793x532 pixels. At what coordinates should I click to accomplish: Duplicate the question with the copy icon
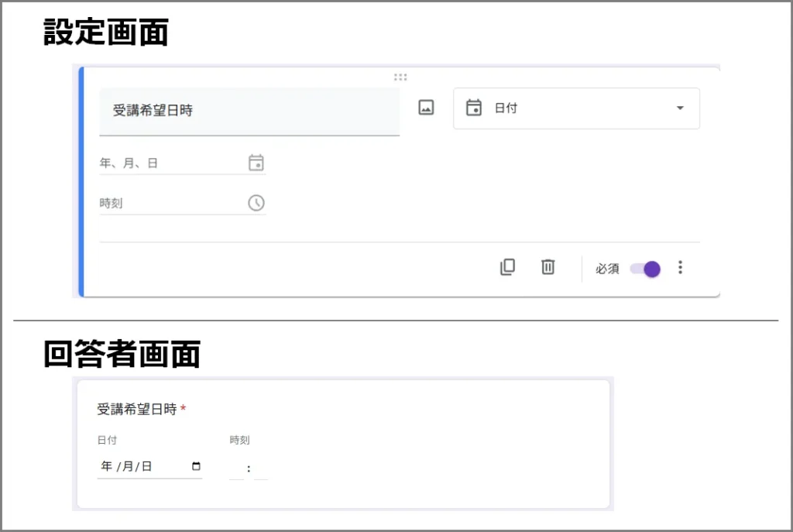tap(507, 267)
